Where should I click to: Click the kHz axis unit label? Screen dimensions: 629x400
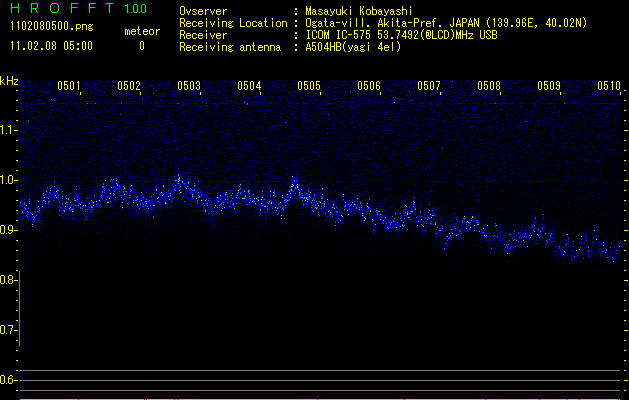coord(9,80)
